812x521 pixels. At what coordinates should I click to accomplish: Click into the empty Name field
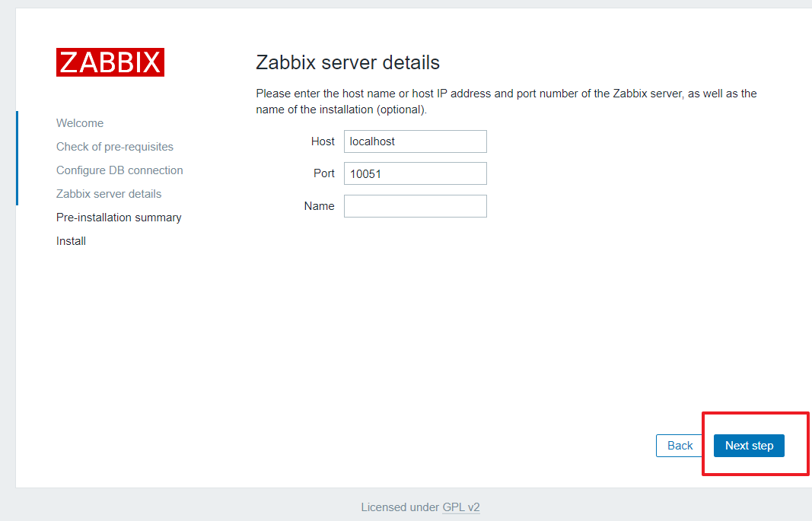tap(416, 206)
